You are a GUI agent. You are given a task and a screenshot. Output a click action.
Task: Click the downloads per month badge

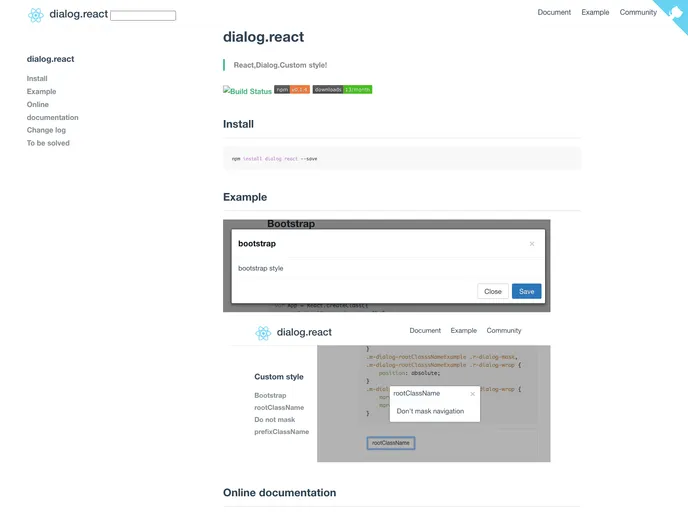click(x=342, y=90)
